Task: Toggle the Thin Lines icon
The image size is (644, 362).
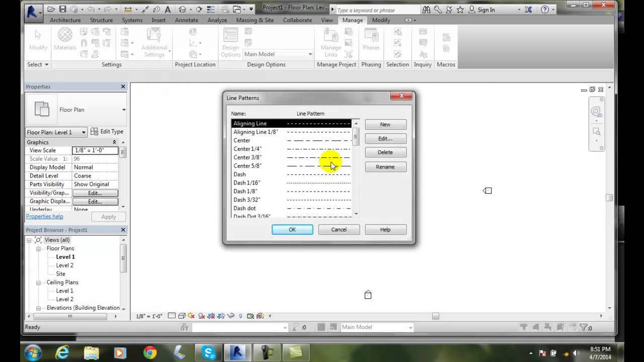Action: coord(211,10)
